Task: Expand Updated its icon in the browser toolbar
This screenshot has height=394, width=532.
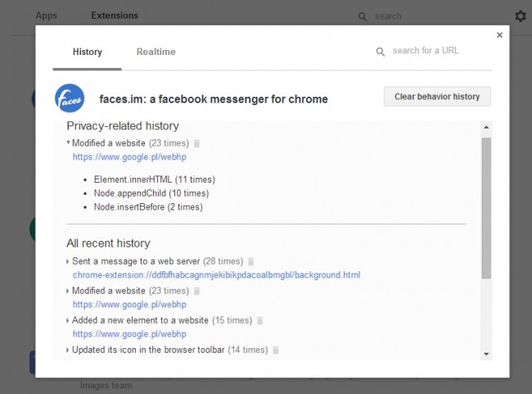Action: (67, 351)
